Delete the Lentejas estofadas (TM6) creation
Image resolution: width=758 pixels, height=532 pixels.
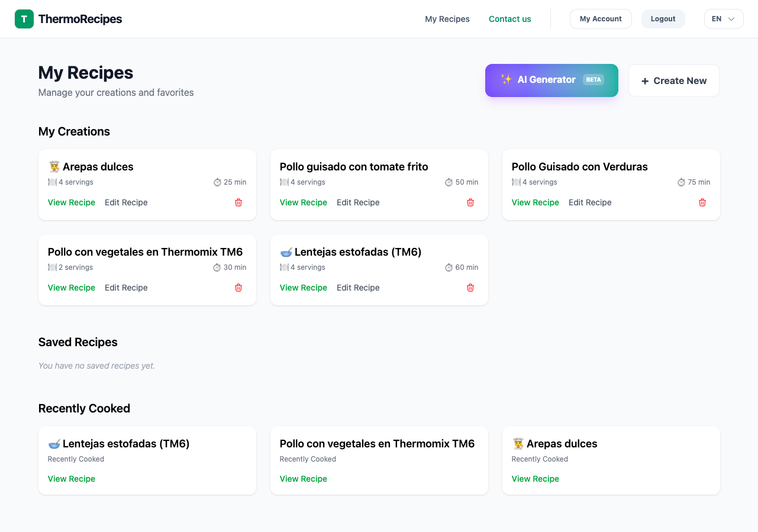pos(470,288)
